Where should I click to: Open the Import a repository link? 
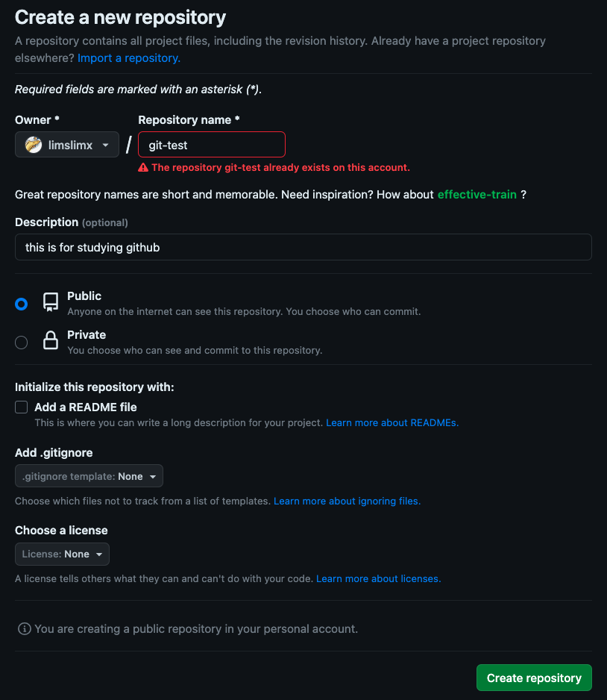pyautogui.click(x=128, y=57)
